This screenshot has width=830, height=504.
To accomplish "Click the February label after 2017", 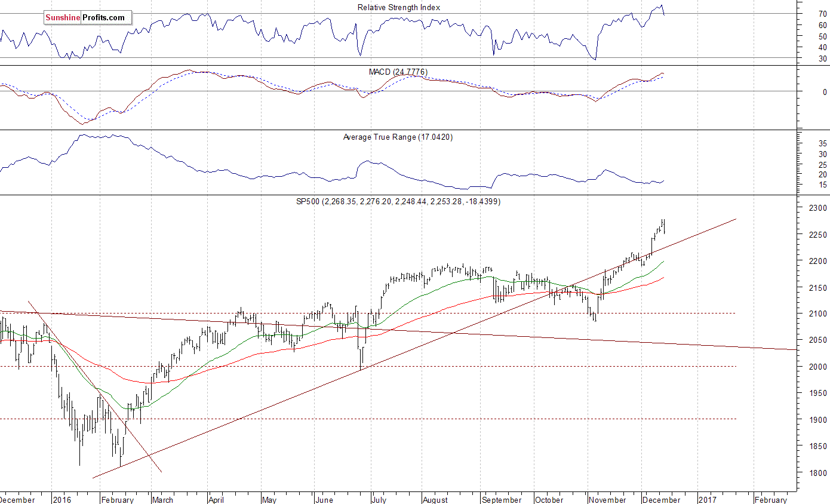I will pyautogui.click(x=772, y=500).
